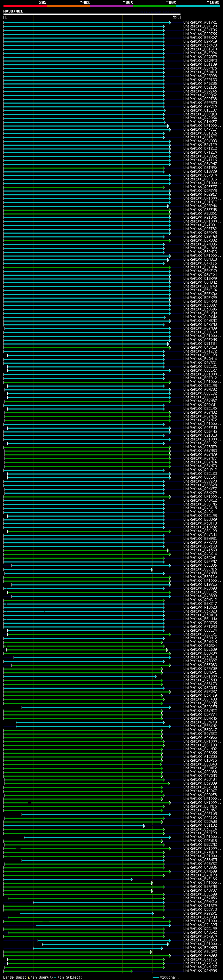The image size is (223, 980).
Task: Click the orange ~40% identity legend segment
Action: [x=68, y=6]
